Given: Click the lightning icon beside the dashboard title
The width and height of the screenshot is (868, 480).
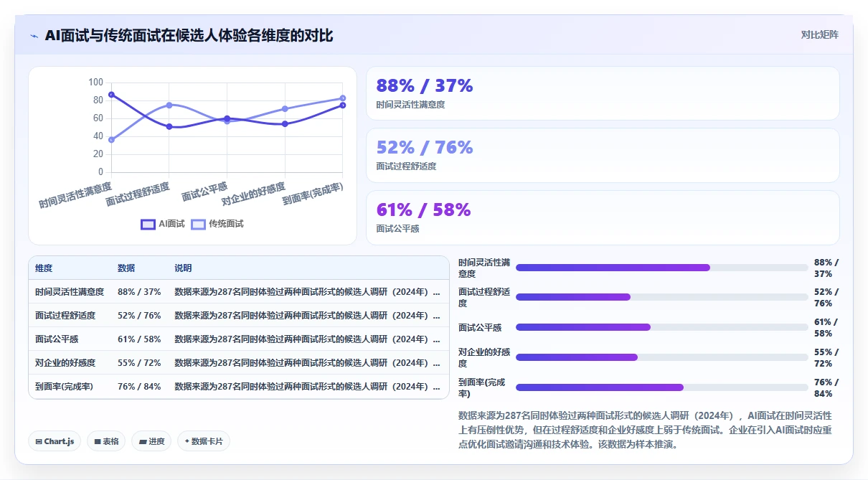Looking at the screenshot, I should pyautogui.click(x=34, y=36).
